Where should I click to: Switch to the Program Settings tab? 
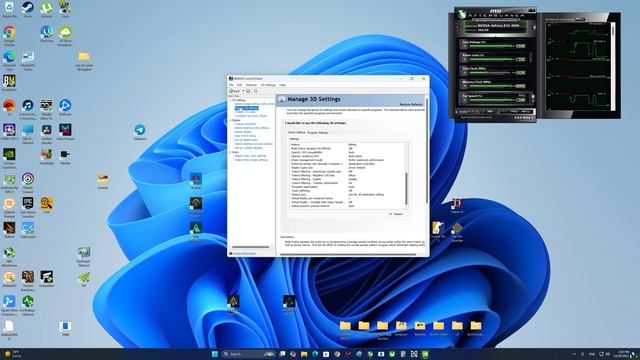[318, 133]
